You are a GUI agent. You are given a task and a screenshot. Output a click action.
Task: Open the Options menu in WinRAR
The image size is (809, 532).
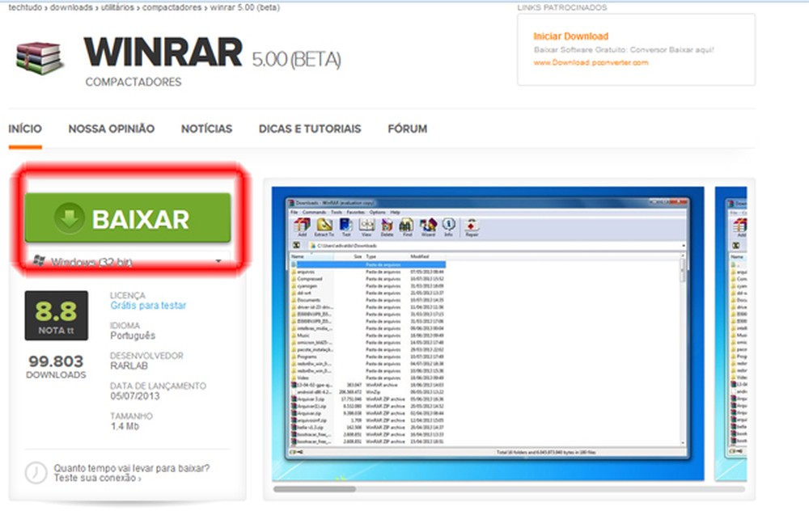click(x=376, y=212)
